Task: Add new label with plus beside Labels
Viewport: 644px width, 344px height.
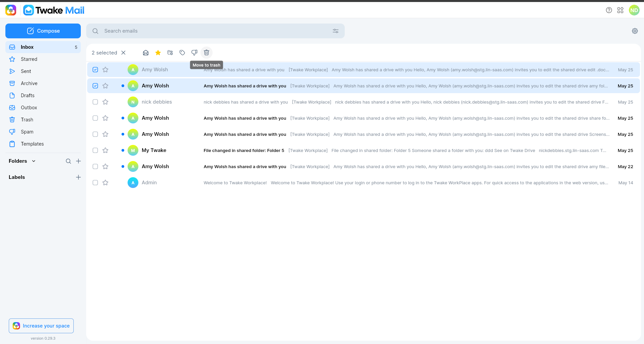Action: pos(78,177)
